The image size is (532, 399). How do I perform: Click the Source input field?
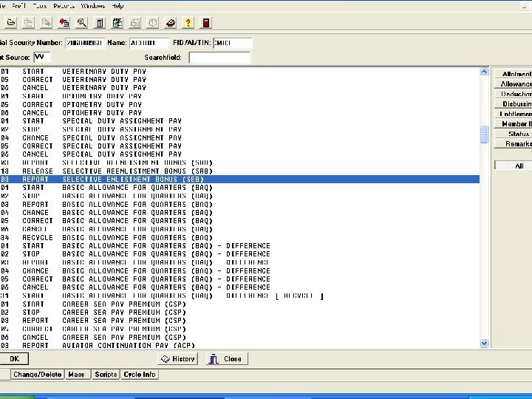click(x=42, y=57)
